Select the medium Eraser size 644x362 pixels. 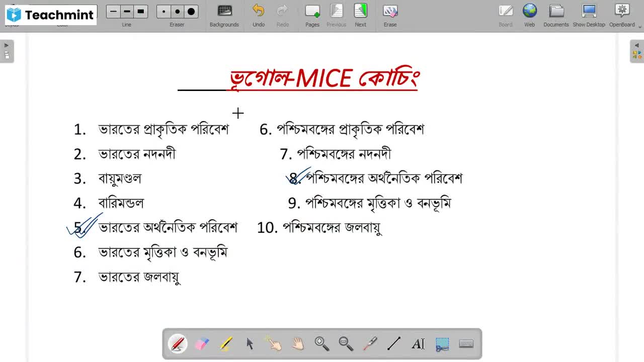click(177, 12)
